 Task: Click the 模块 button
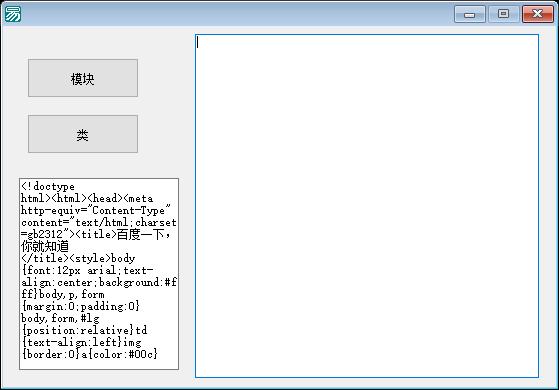click(83, 78)
